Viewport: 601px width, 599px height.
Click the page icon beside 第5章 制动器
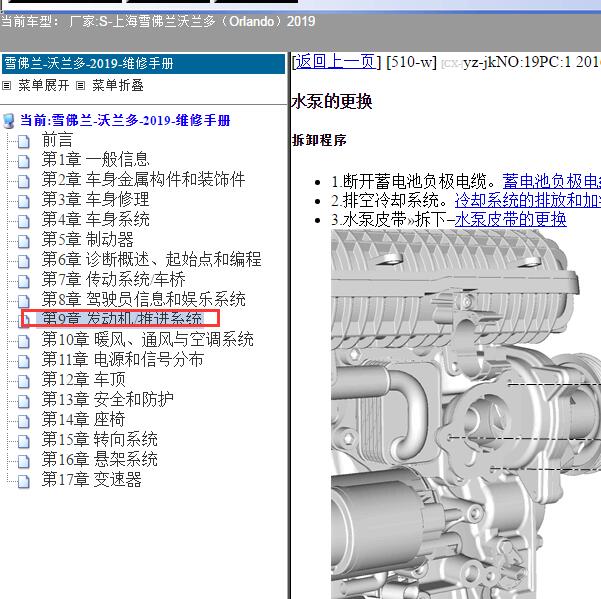click(24, 241)
